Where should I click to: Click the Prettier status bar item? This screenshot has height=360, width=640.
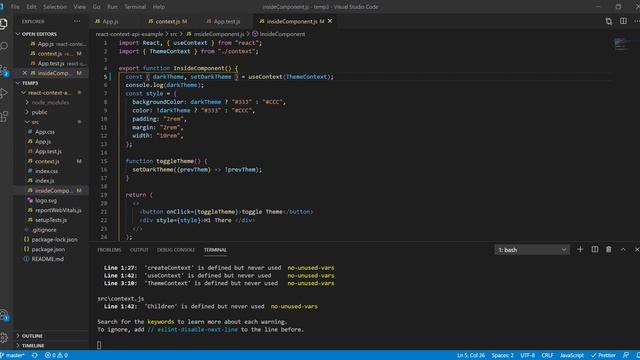(603, 355)
